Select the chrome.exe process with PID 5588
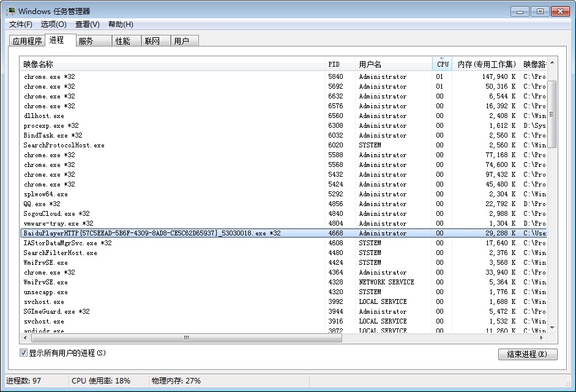This screenshot has width=576, height=392. click(x=283, y=155)
